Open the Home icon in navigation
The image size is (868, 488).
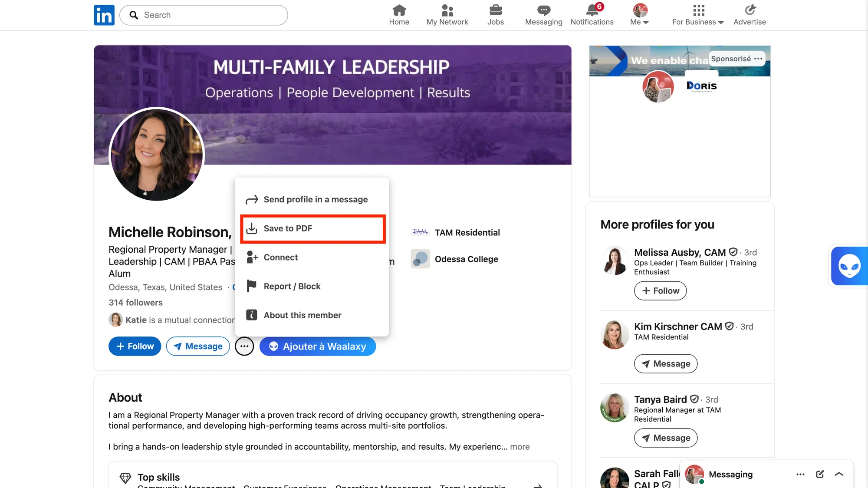[399, 15]
